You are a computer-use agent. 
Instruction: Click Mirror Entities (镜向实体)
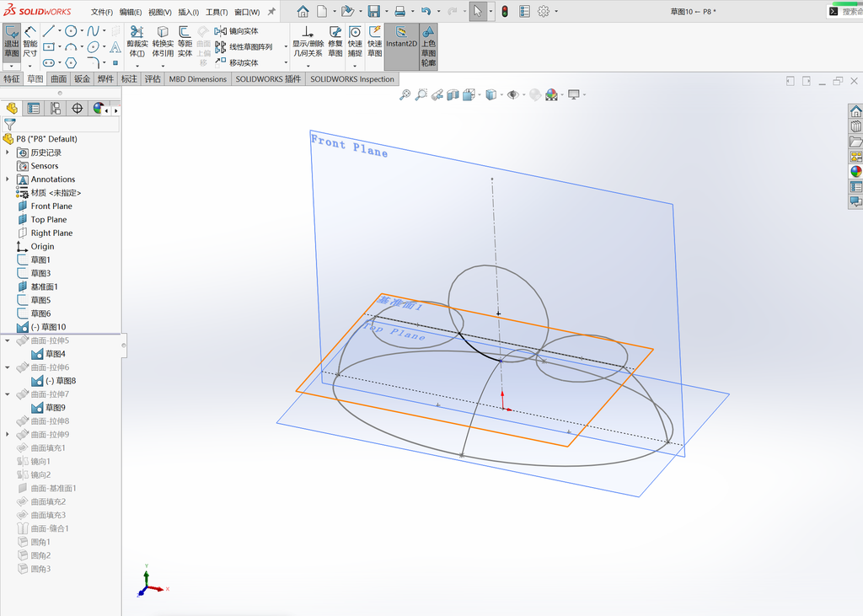tap(237, 31)
